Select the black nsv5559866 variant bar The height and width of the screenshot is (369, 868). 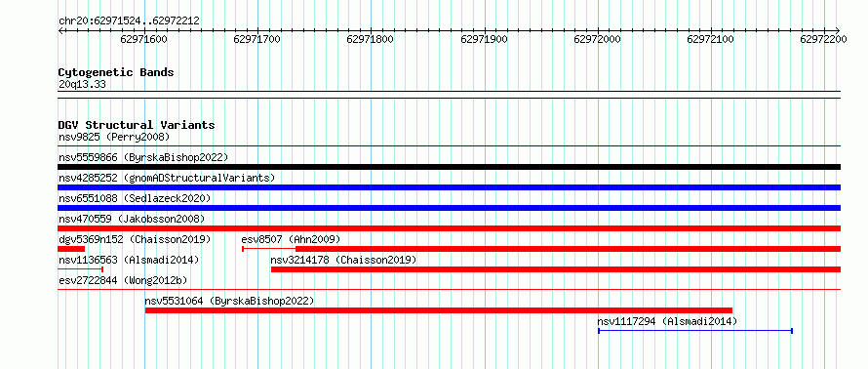click(449, 167)
